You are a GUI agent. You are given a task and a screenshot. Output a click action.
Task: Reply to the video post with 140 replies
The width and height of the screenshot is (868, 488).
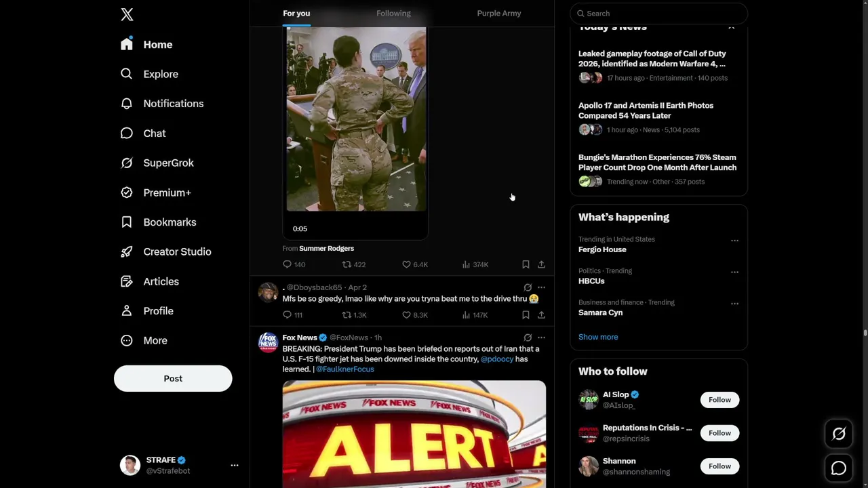point(294,264)
